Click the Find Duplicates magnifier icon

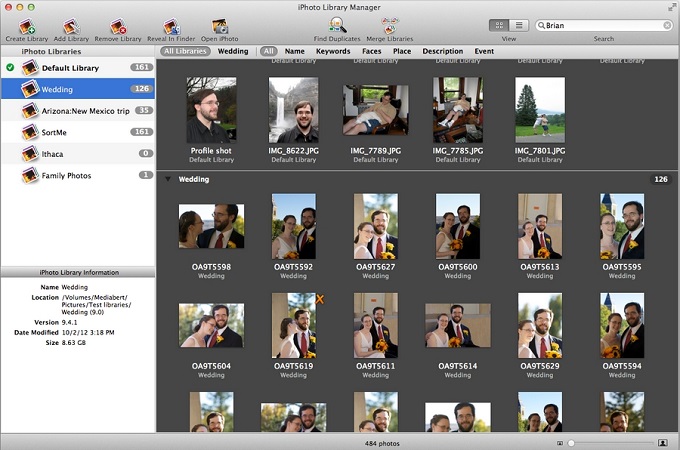coord(337,26)
